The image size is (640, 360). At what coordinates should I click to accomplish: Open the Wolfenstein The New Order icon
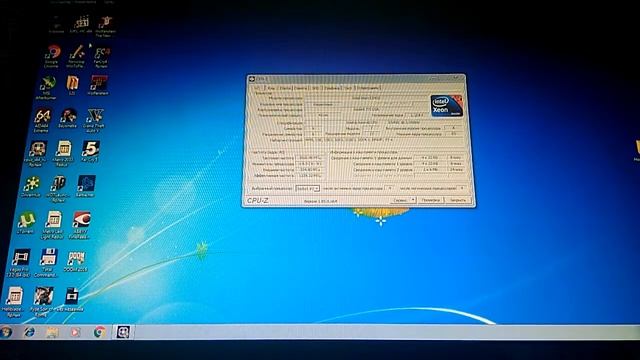pyautogui.click(x=105, y=26)
